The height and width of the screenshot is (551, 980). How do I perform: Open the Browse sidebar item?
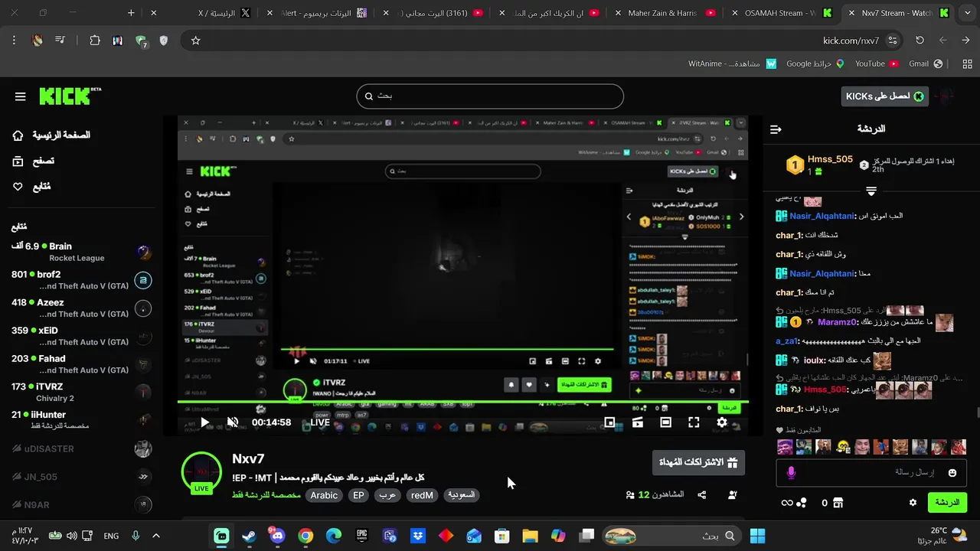point(34,161)
